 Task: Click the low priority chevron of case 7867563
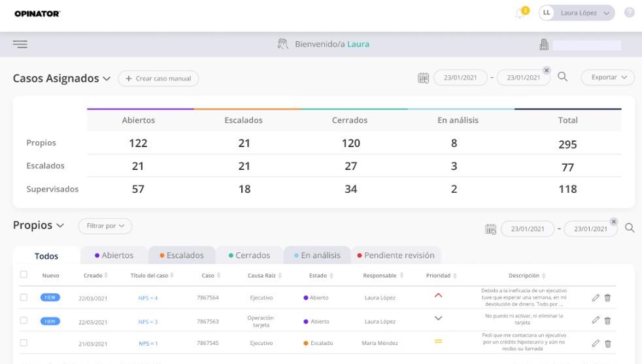438,318
